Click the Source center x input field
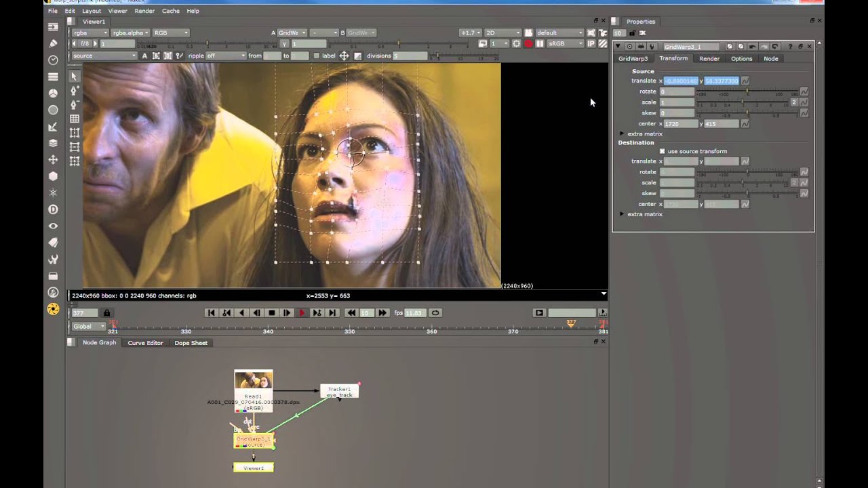Image resolution: width=868 pixels, height=488 pixels. click(x=680, y=124)
